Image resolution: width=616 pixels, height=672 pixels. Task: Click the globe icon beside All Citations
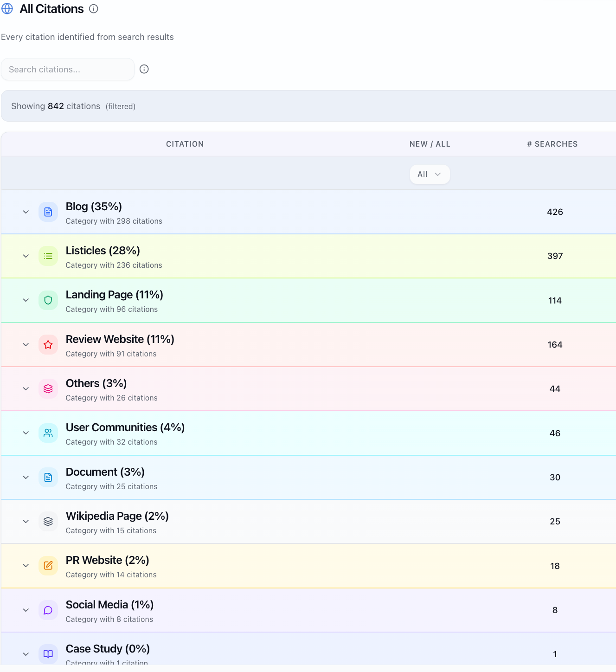tap(7, 9)
